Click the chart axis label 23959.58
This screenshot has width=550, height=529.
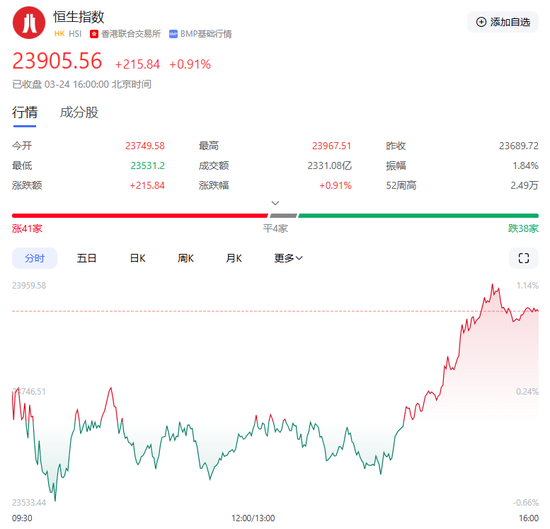[x=29, y=286]
